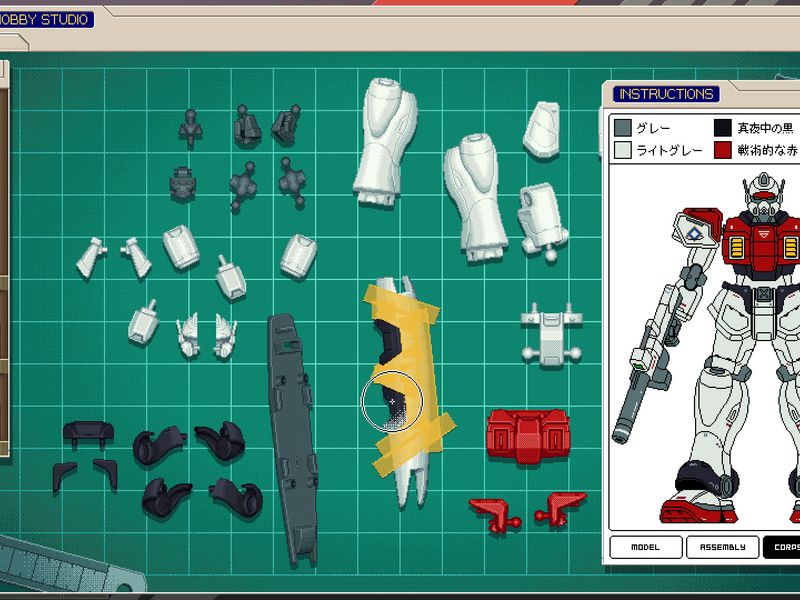Pick the upper-right black curved foot shell

pyautogui.click(x=220, y=441)
